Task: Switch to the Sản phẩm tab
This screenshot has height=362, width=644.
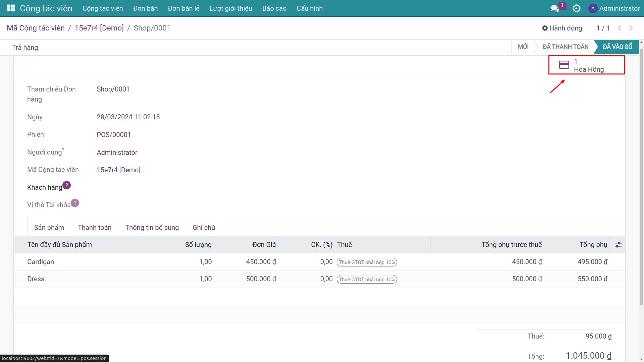Action: tap(49, 228)
